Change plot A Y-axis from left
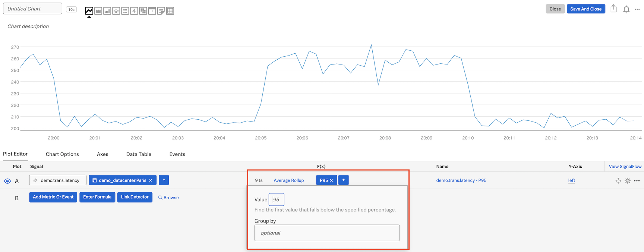The height and width of the screenshot is (252, 644). tap(572, 180)
